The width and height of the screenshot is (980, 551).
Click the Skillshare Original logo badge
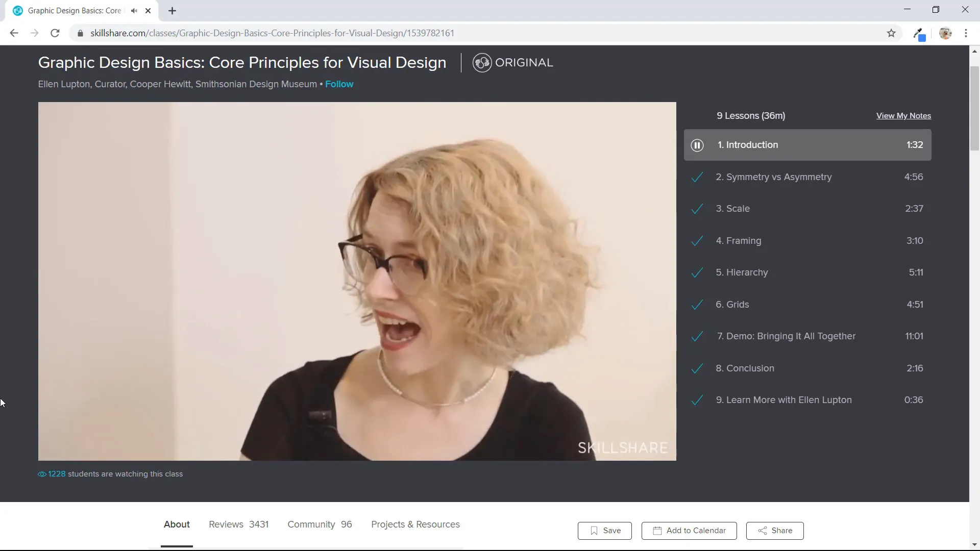512,63
